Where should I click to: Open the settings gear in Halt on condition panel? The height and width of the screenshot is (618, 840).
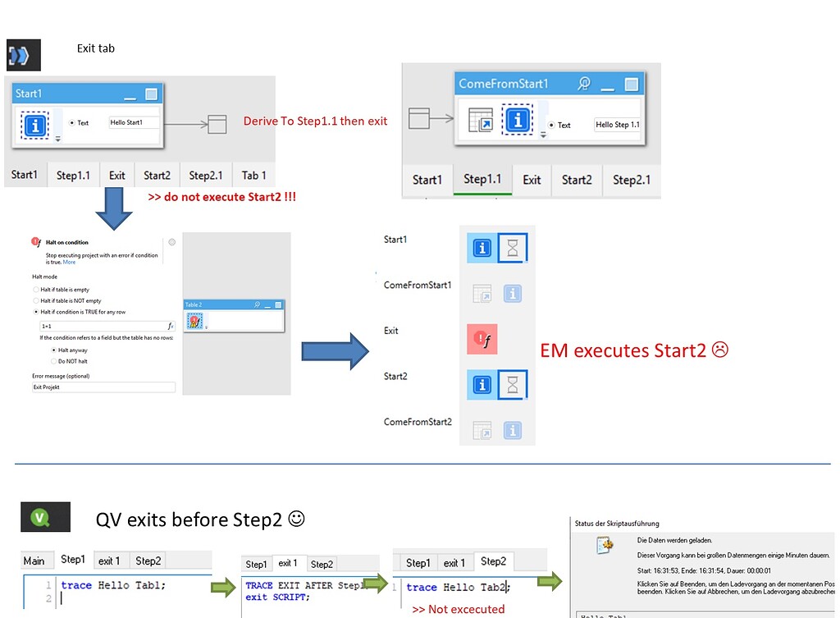pos(172,242)
